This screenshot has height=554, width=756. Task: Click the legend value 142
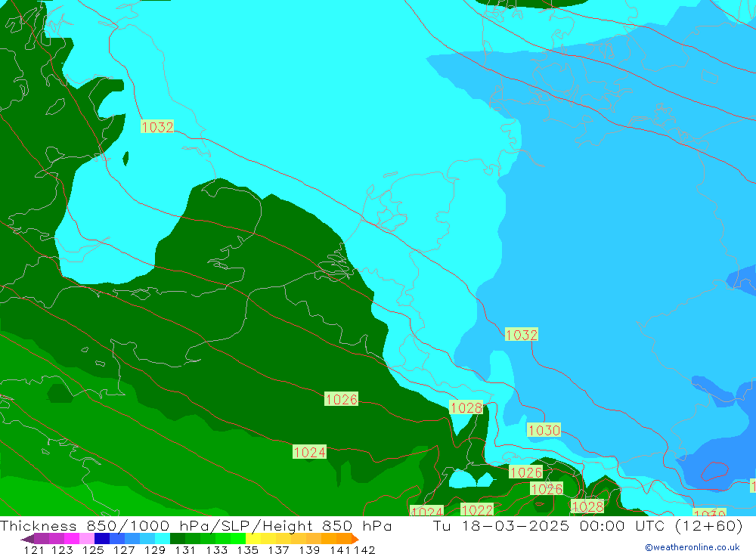[364, 549]
